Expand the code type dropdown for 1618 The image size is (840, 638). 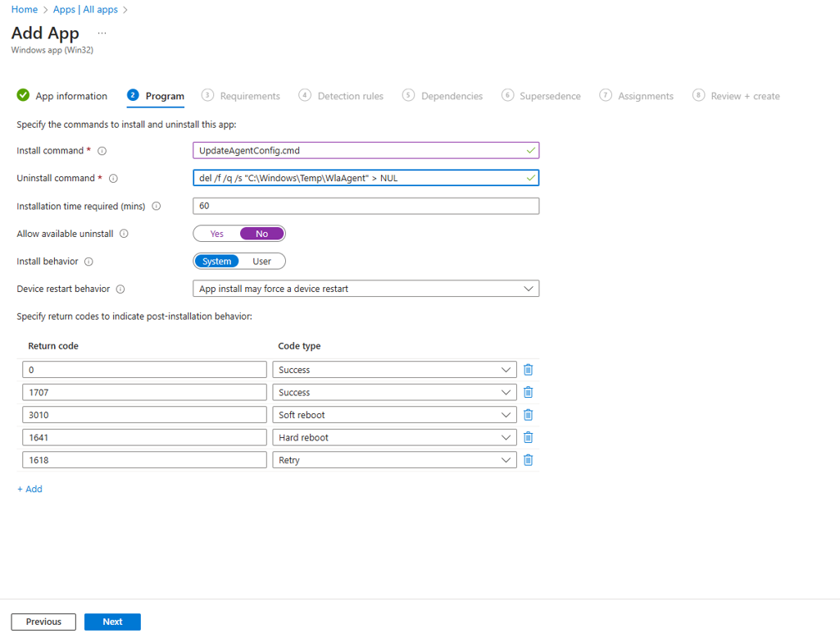[394, 459]
